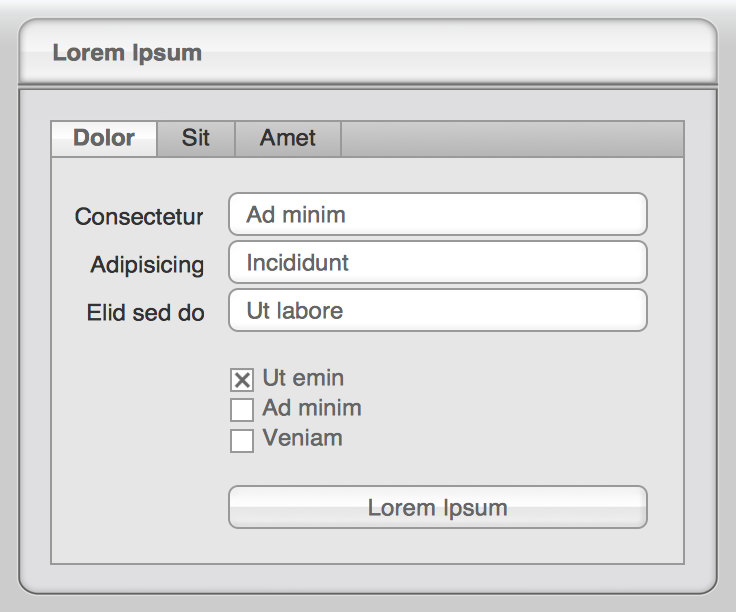Select the Amet tab
This screenshot has height=612, width=736.
pyautogui.click(x=288, y=138)
